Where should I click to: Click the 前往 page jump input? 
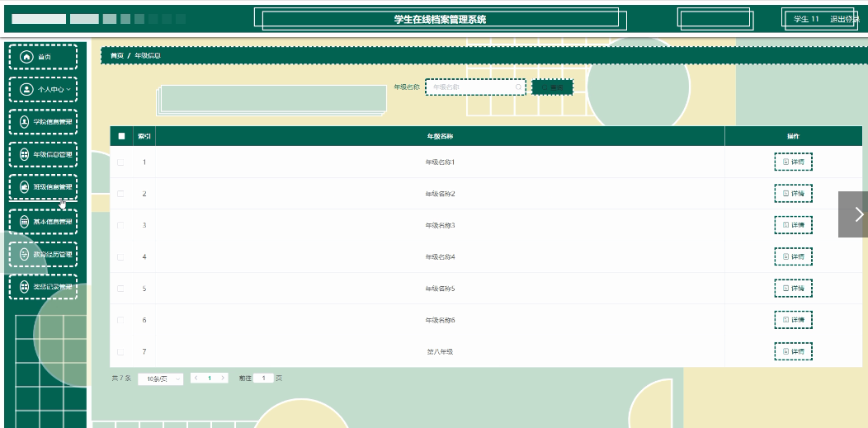(263, 379)
